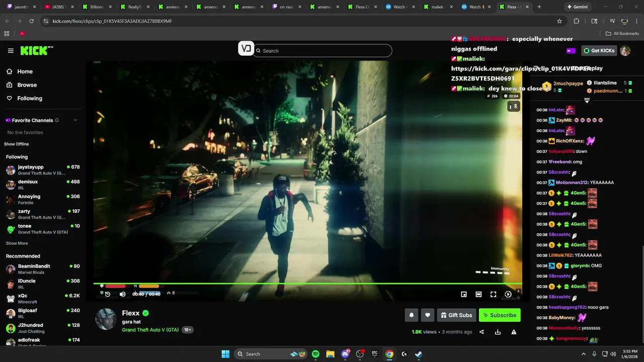Switch the player to theater mode
644x362 pixels.
click(478, 294)
